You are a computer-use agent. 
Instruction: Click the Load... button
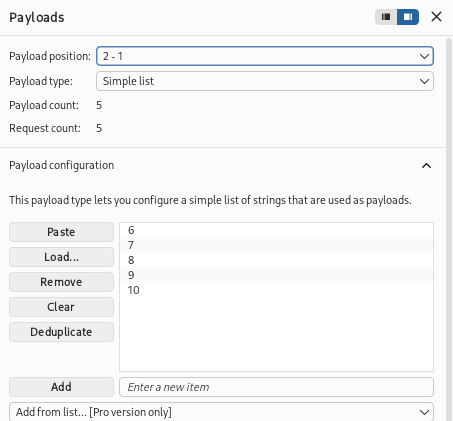coord(61,257)
